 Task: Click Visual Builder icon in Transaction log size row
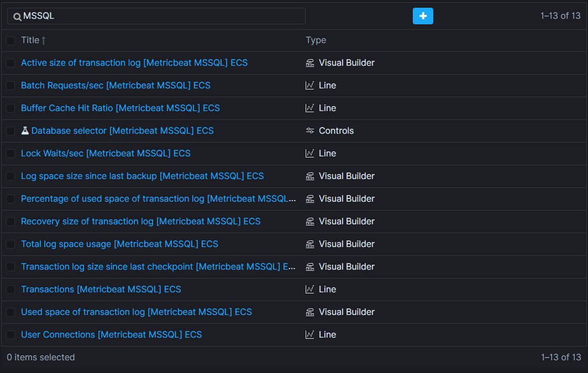pyautogui.click(x=309, y=267)
